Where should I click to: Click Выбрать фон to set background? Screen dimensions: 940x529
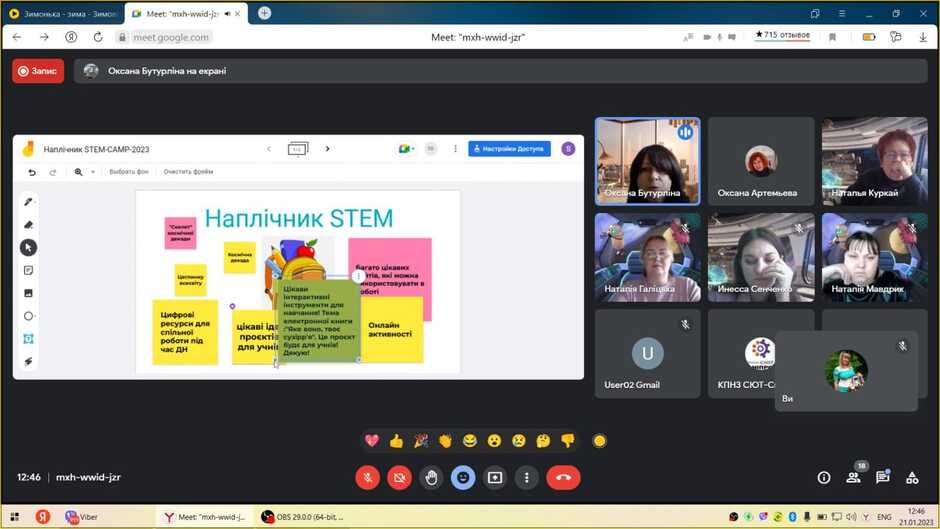(x=129, y=172)
